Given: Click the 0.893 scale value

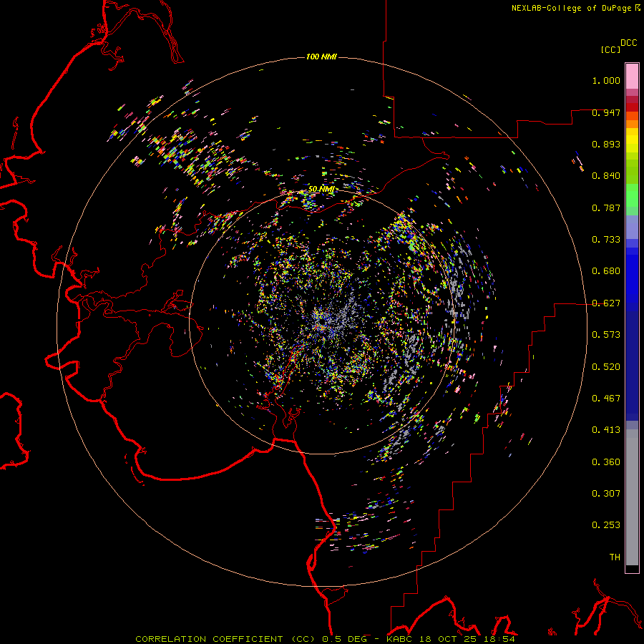Looking at the screenshot, I should click(x=606, y=144).
